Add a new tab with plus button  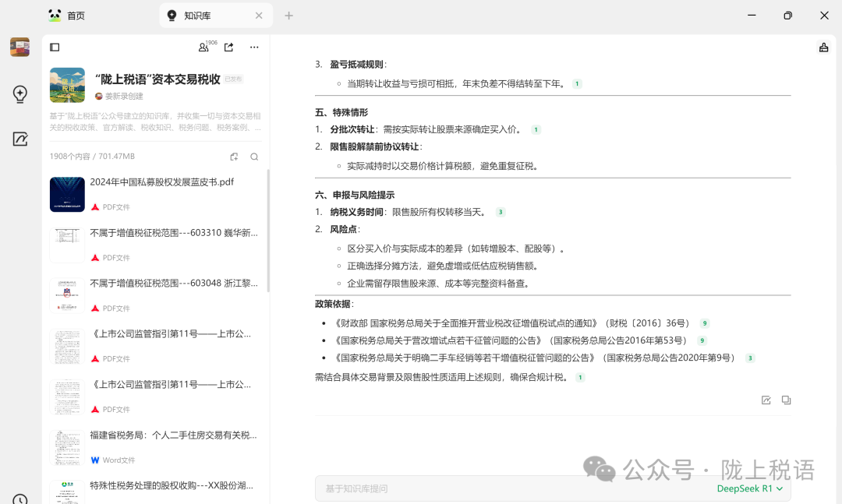click(288, 16)
